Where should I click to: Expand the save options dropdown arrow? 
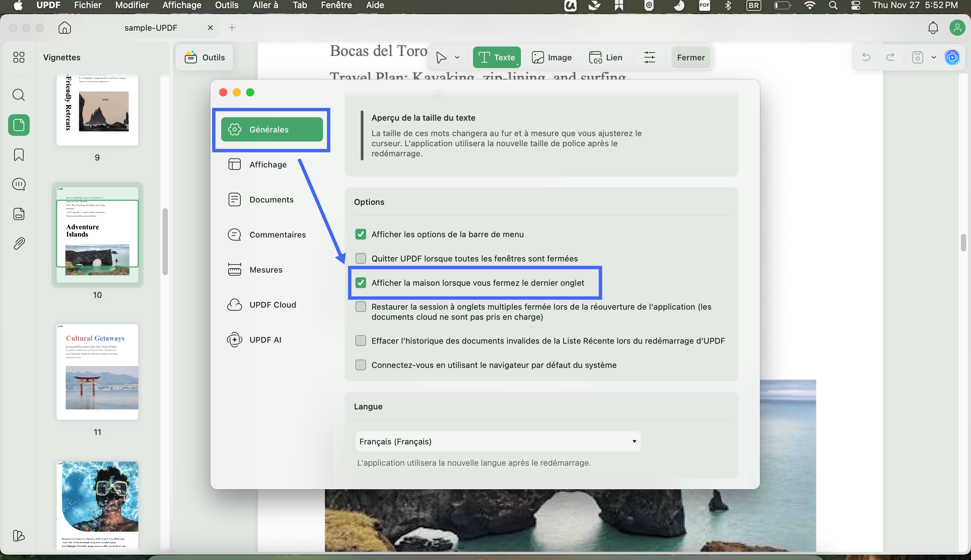point(934,58)
